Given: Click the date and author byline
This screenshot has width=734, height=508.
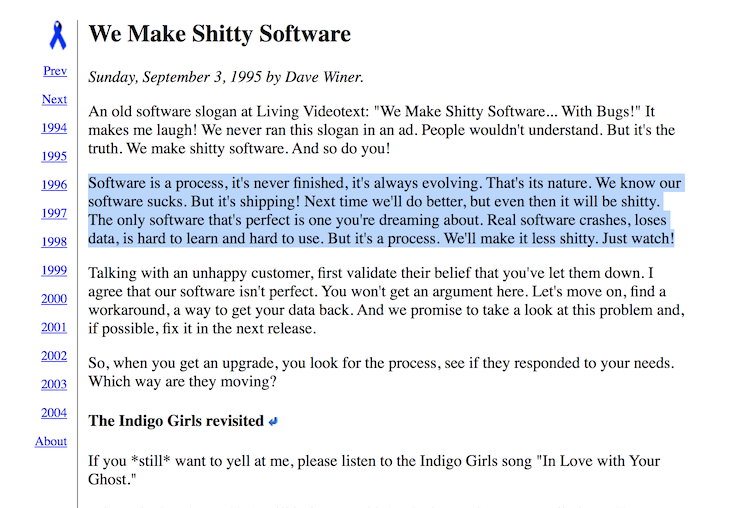Looking at the screenshot, I should (x=226, y=76).
